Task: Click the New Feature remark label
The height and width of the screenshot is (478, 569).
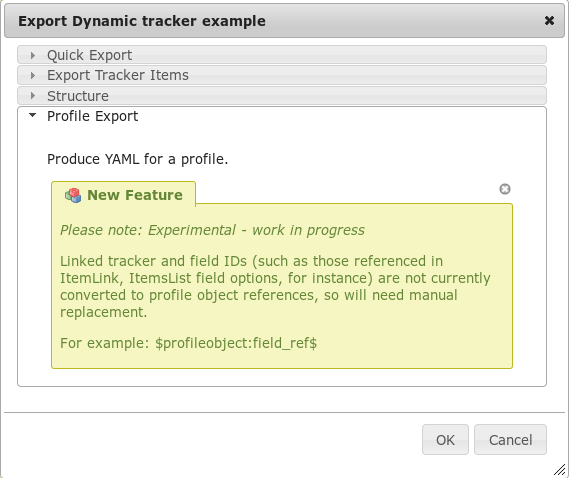Action: (135, 195)
